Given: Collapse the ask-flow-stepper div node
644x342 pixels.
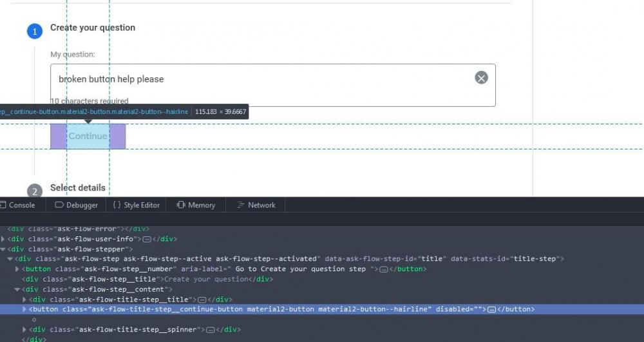Looking at the screenshot, I should (3, 249).
